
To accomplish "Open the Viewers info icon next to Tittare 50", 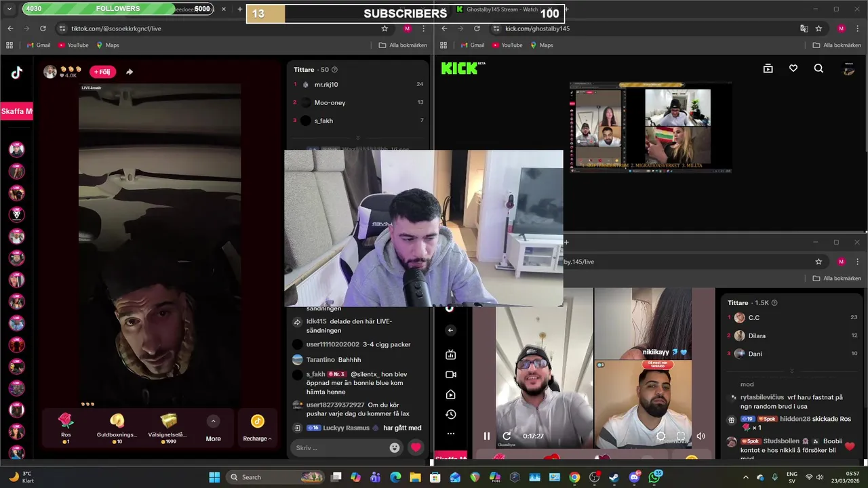I will 334,70.
